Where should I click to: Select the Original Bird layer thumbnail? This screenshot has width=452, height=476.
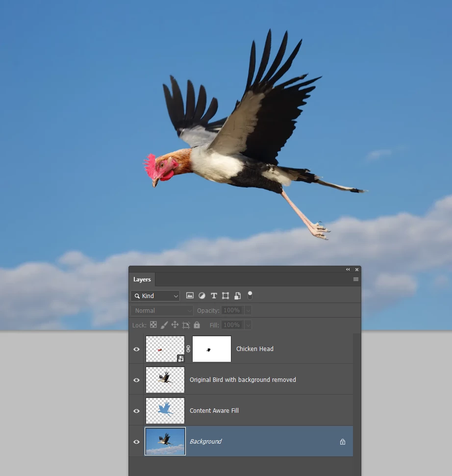(x=165, y=380)
